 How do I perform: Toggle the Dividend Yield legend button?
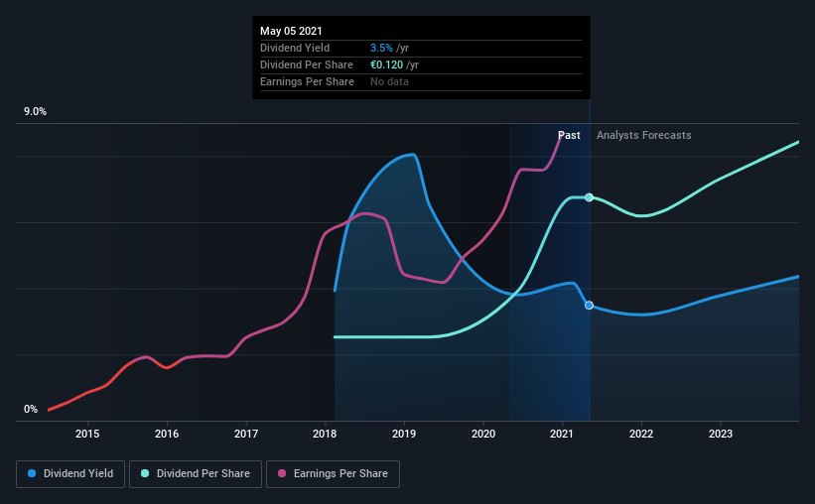click(70, 474)
